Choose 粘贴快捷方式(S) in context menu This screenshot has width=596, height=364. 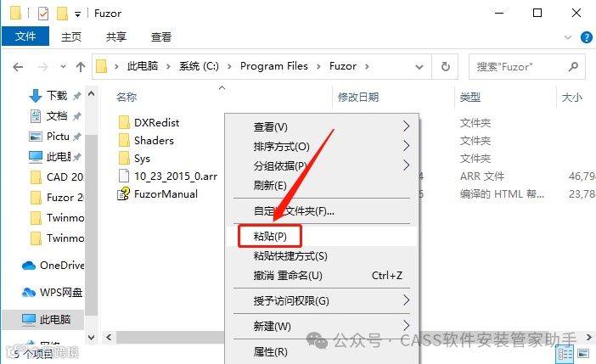[x=322, y=255]
